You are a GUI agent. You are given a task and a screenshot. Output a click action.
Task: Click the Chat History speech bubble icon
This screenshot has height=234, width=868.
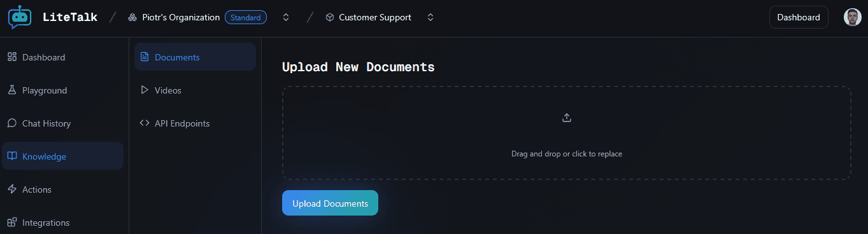click(11, 123)
